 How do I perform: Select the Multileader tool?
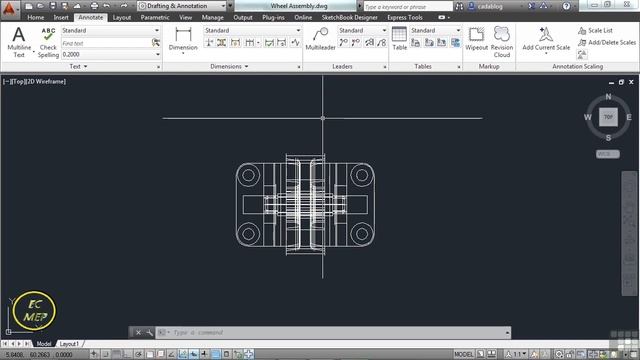pos(320,38)
